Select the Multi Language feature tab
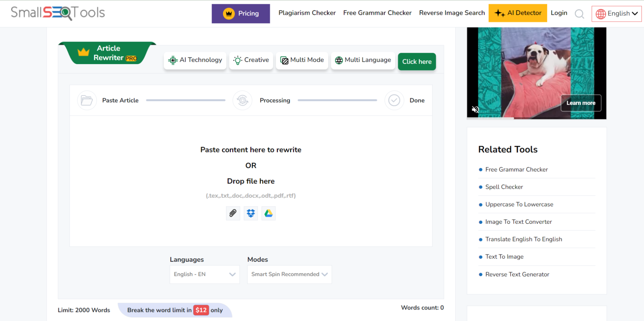The image size is (644, 321). coord(363,61)
